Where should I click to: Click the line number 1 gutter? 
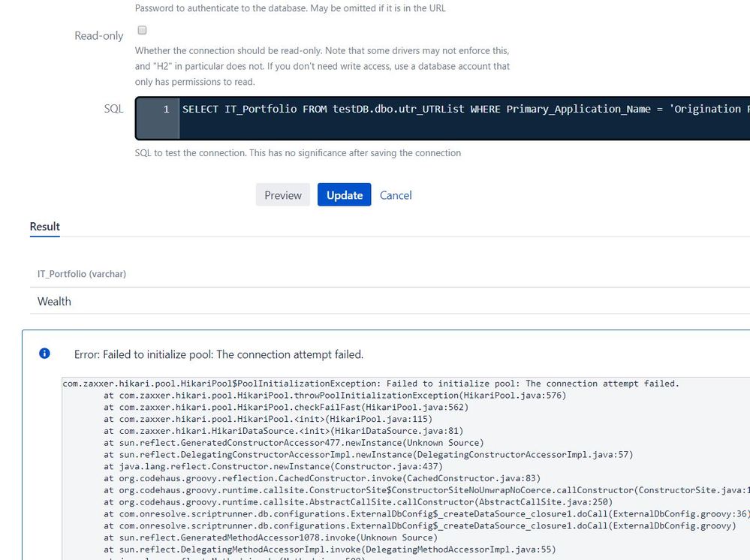pyautogui.click(x=158, y=118)
